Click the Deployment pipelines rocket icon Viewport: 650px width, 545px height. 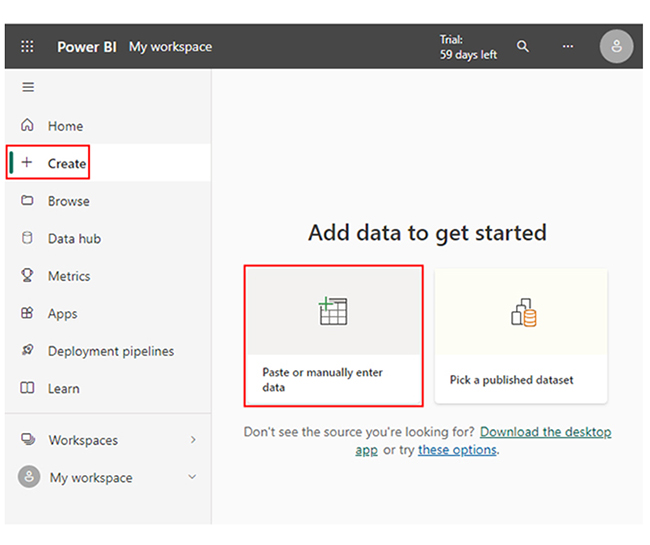coord(27,350)
